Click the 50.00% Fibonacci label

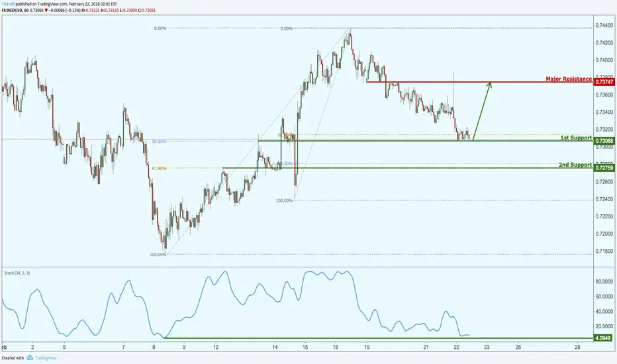pyautogui.click(x=159, y=142)
